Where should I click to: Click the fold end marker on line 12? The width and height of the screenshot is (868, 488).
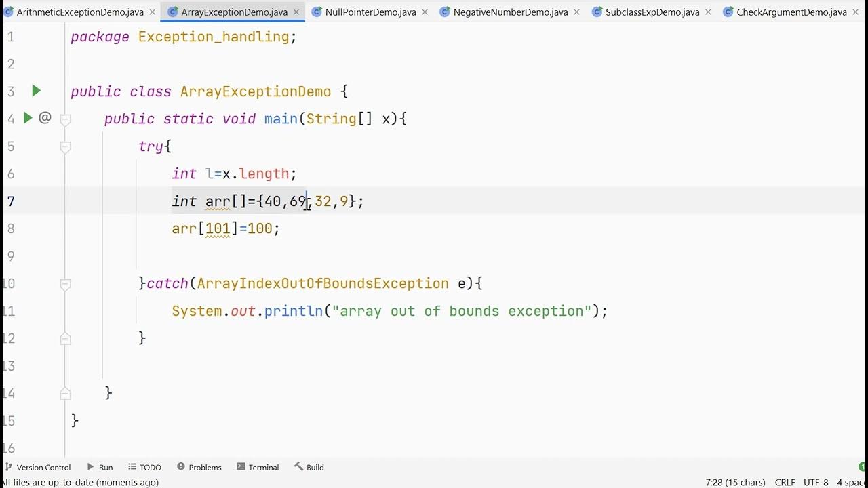coord(65,338)
